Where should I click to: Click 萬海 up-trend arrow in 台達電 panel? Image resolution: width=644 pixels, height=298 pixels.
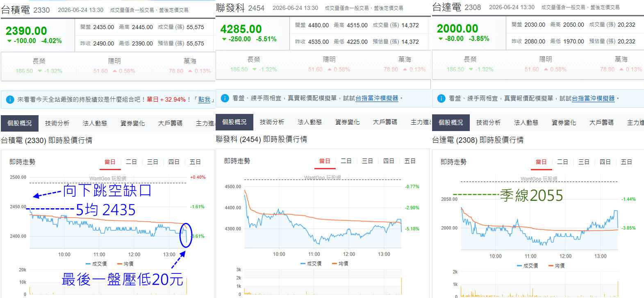(621, 69)
